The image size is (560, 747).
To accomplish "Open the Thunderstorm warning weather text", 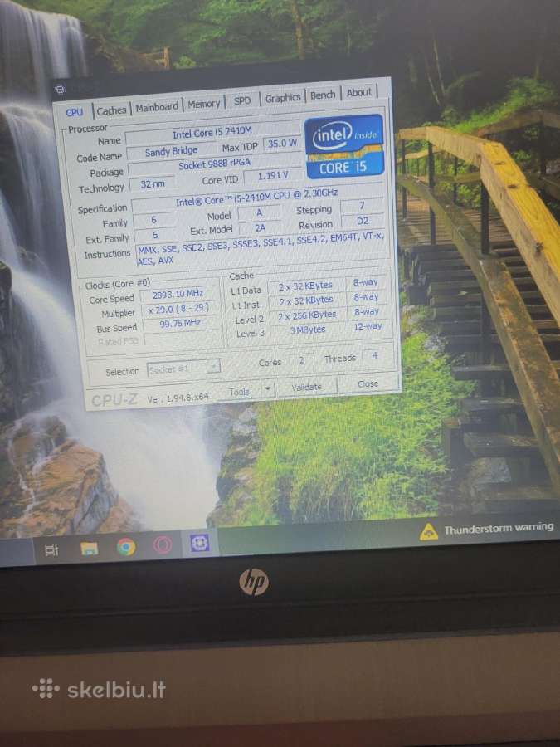I will coord(499,529).
